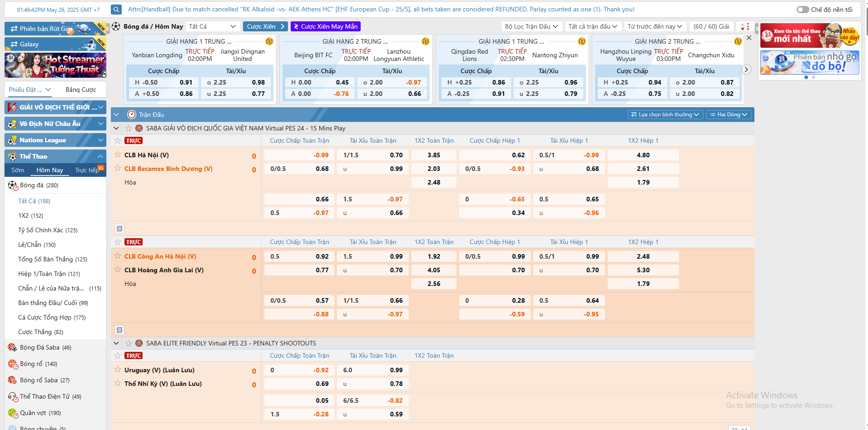Collapse the SABA Việt Nam league section

coord(116,128)
